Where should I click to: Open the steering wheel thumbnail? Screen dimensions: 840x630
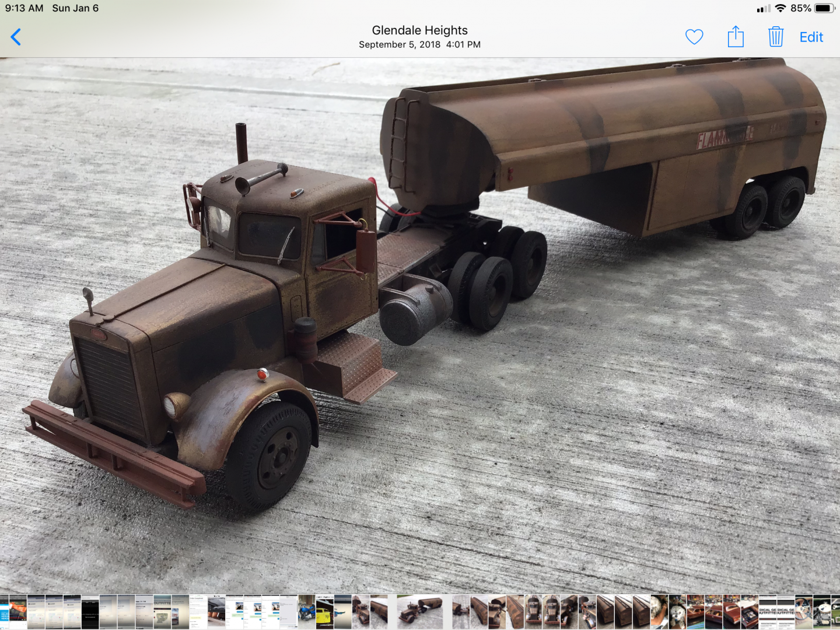804,612
